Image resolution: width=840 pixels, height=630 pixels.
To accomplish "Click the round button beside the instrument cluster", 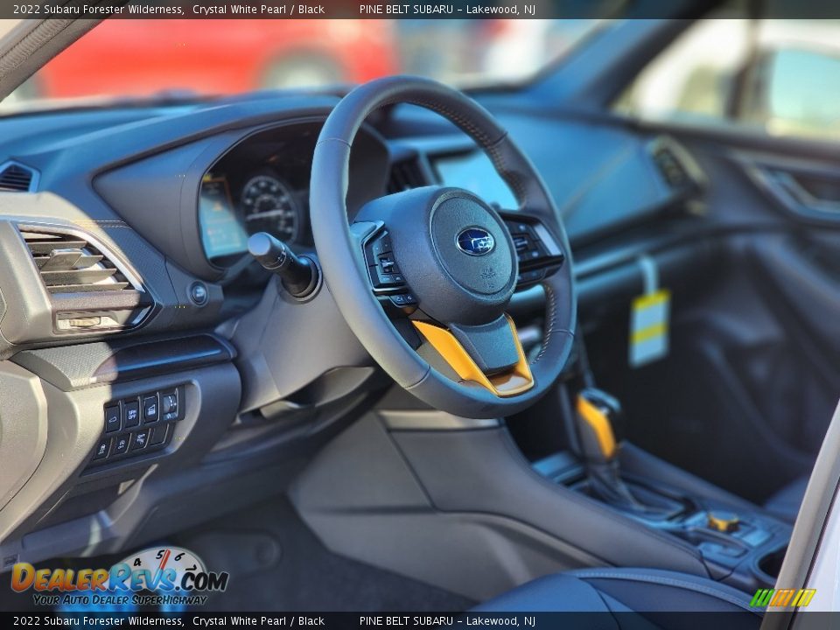I will tap(199, 294).
